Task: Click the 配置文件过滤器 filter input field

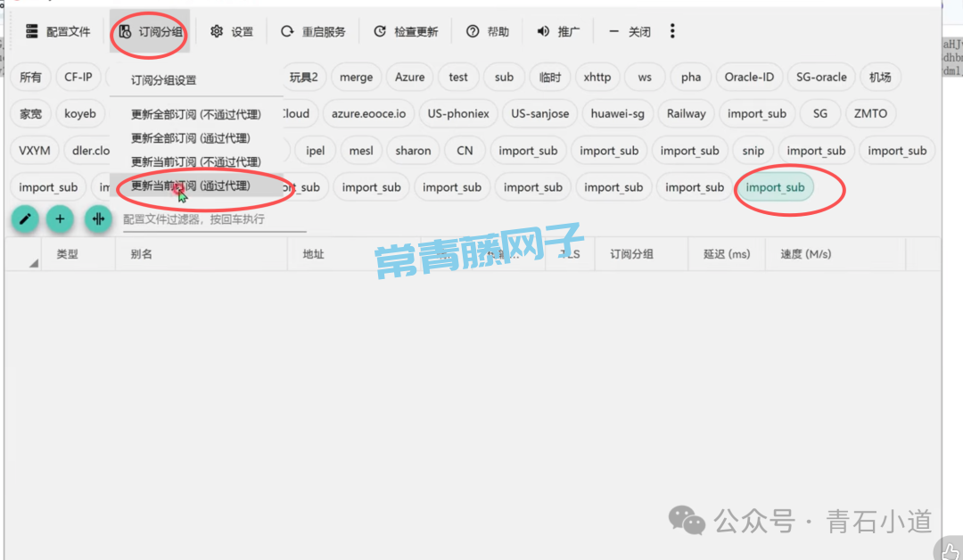Action: coord(214,219)
